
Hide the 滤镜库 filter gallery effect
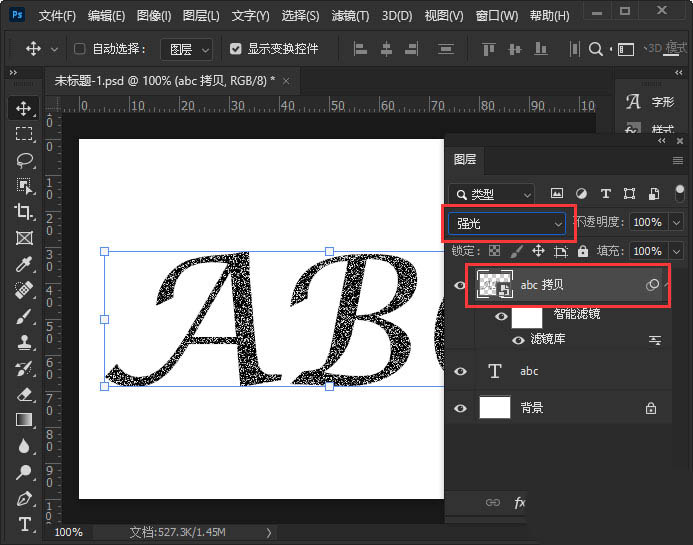point(518,340)
